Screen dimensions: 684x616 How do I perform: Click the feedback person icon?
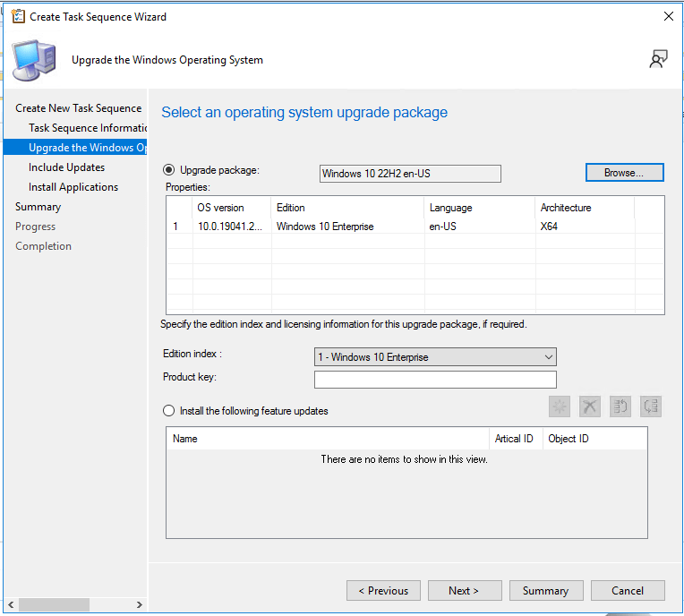coord(658,59)
